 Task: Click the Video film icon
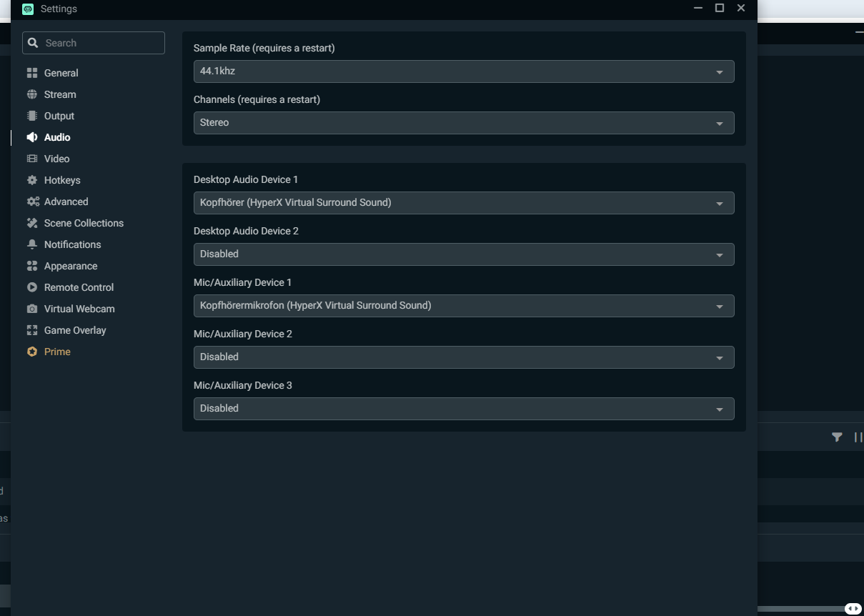[32, 159]
